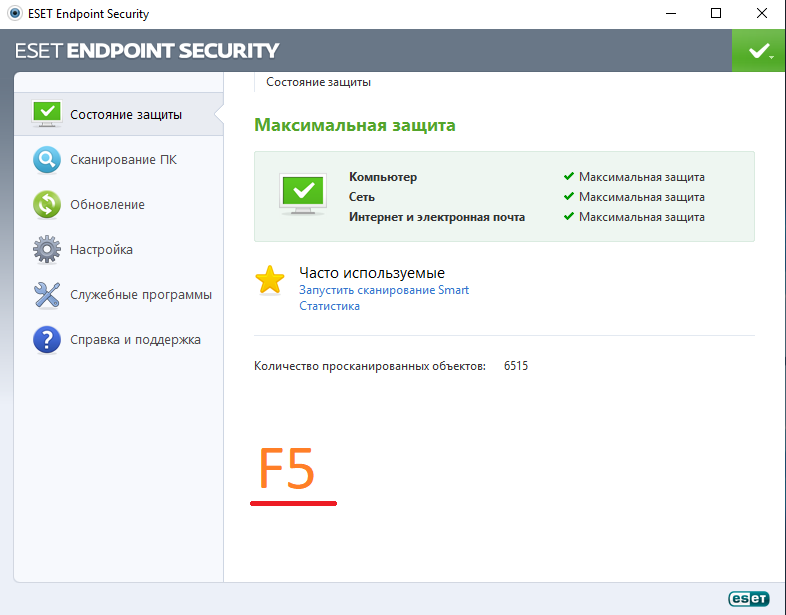
Task: Click the yellow star icon
Action: (x=270, y=280)
